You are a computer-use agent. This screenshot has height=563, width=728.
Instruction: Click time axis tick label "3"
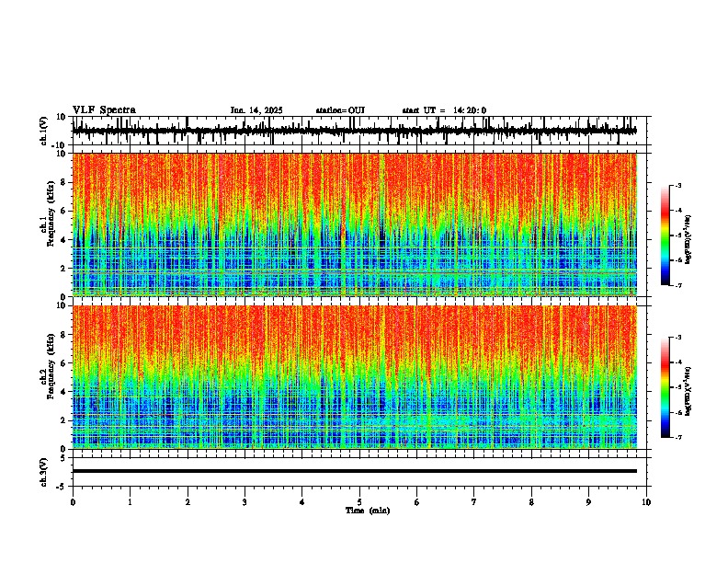[x=245, y=502]
